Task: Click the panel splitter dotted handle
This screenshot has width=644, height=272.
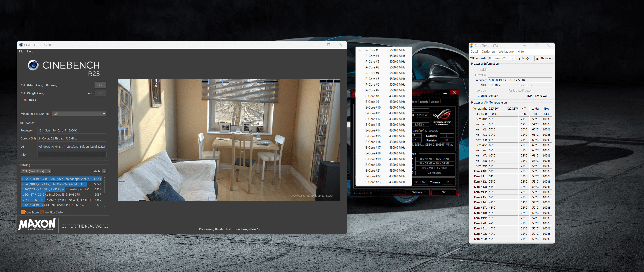Action: click(x=111, y=144)
